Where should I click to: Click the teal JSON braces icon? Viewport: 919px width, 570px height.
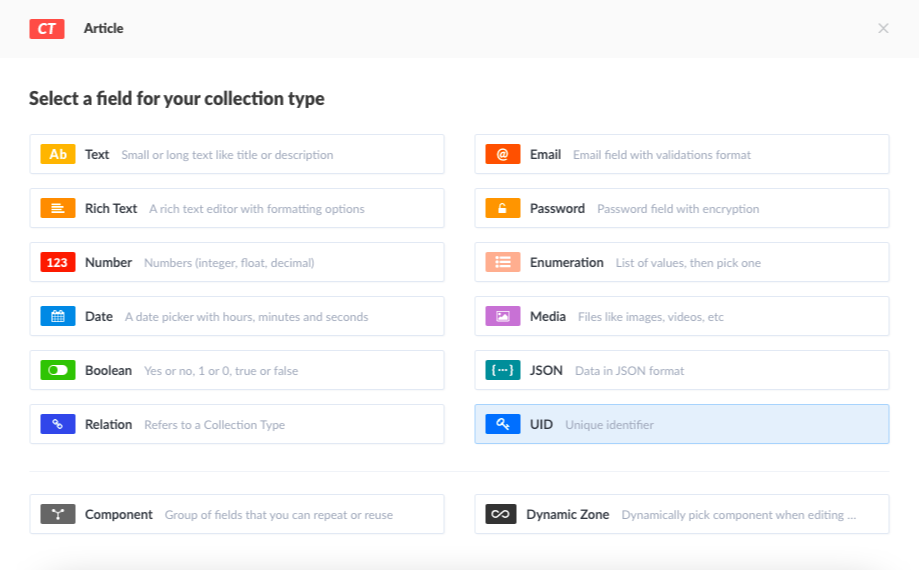coord(502,370)
